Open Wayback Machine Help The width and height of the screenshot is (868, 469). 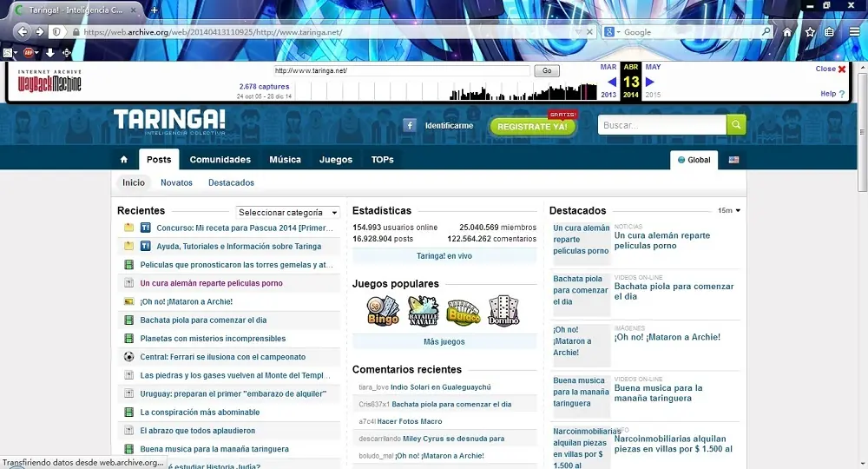pos(832,94)
